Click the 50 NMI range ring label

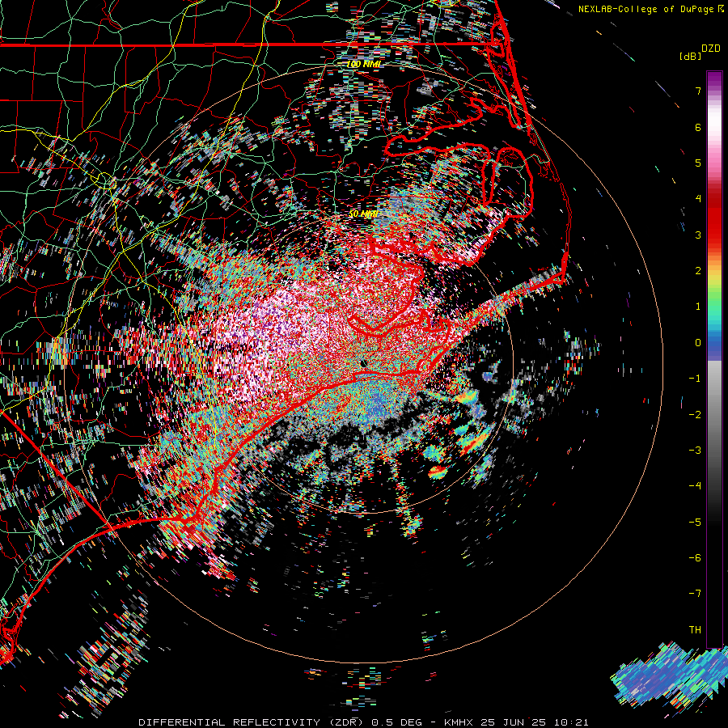(363, 214)
